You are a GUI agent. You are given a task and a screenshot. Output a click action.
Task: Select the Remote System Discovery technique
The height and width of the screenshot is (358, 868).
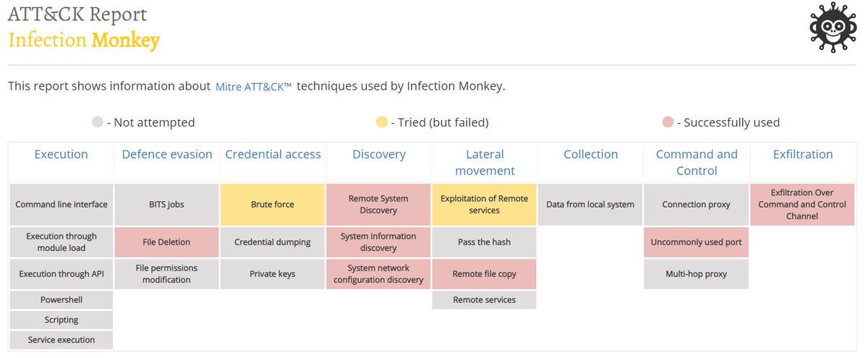379,205
